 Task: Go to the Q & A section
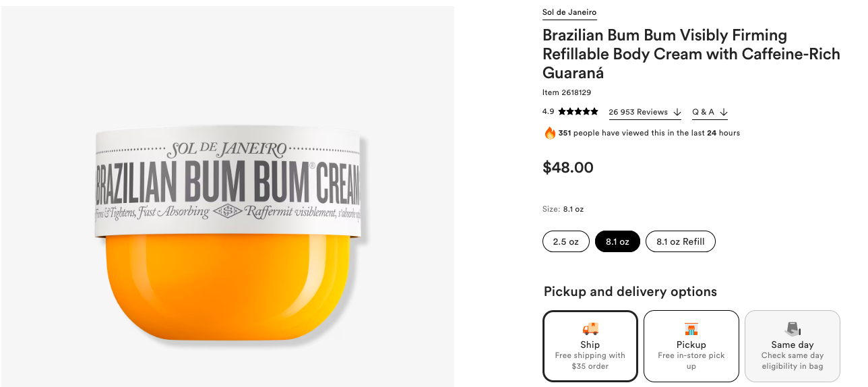pos(703,112)
